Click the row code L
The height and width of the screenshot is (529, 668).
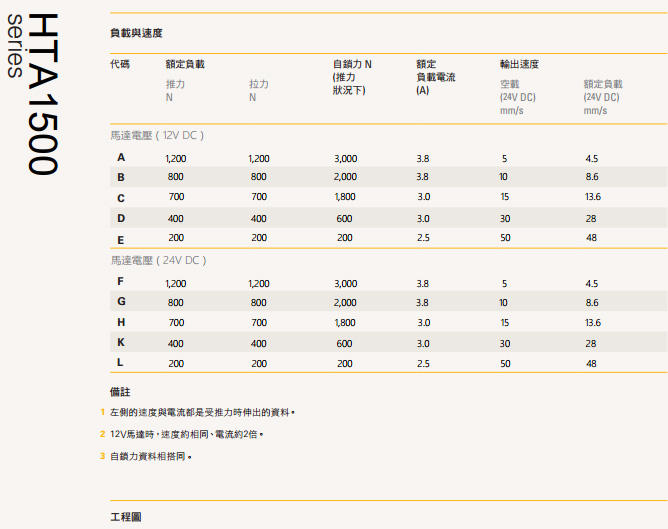pos(120,362)
